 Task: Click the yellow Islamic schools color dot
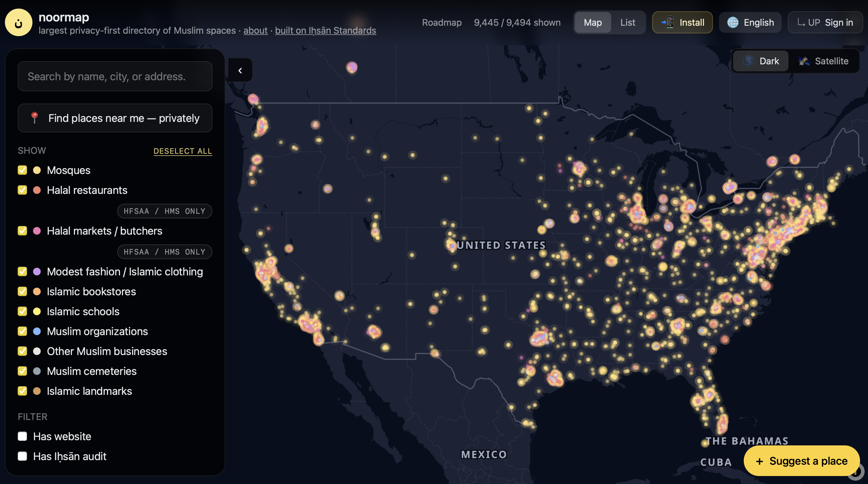click(x=37, y=311)
